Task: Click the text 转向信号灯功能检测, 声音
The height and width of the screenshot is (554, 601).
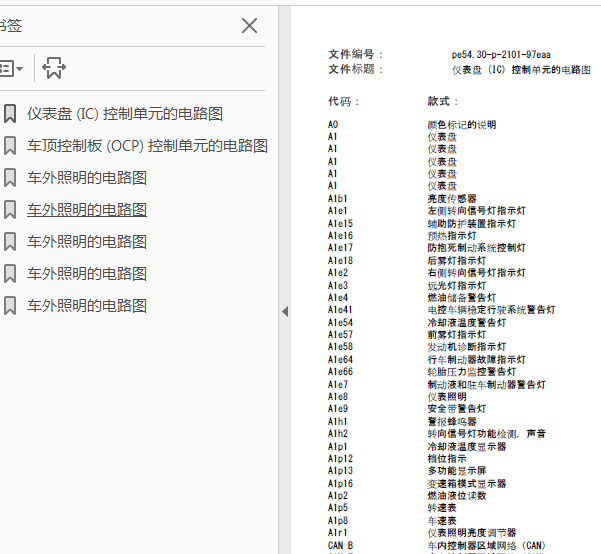Action: (x=487, y=434)
